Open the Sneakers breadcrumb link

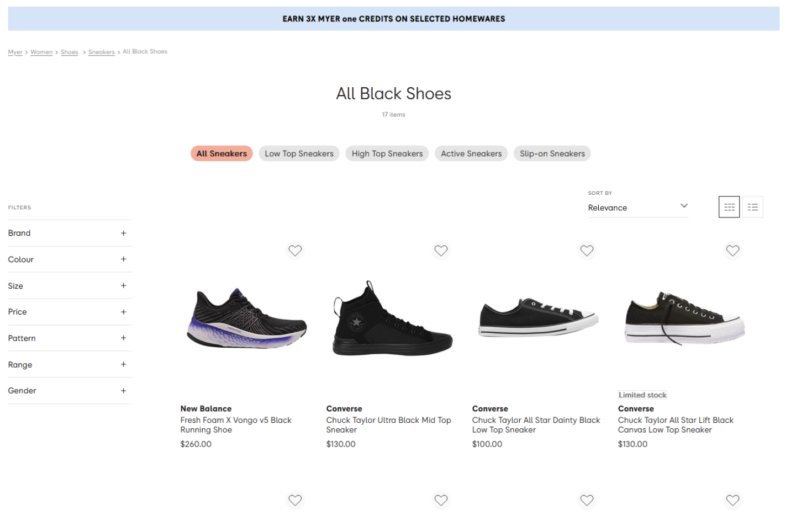pos(101,51)
